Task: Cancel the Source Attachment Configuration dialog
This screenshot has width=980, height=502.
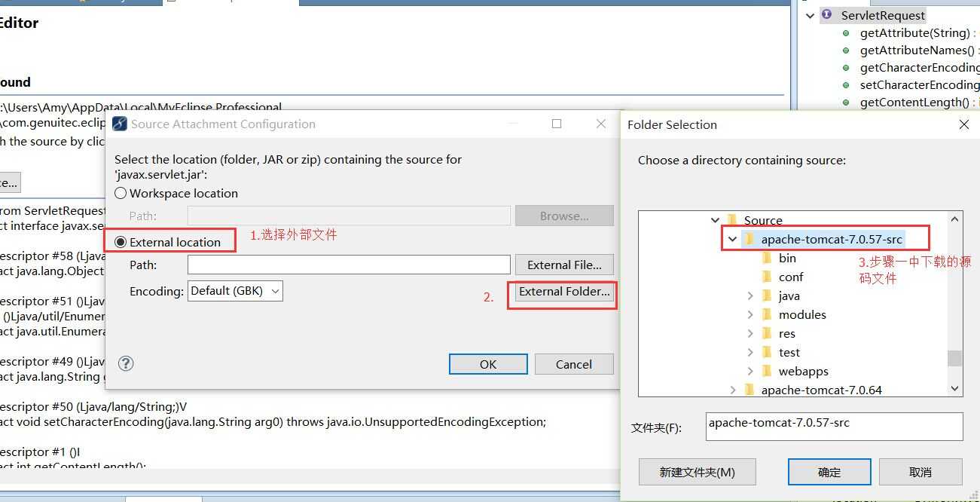Action: click(x=574, y=364)
